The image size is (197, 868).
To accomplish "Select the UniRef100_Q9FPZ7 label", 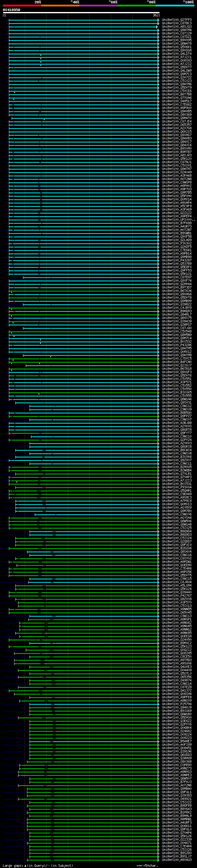I will [177, 416].
